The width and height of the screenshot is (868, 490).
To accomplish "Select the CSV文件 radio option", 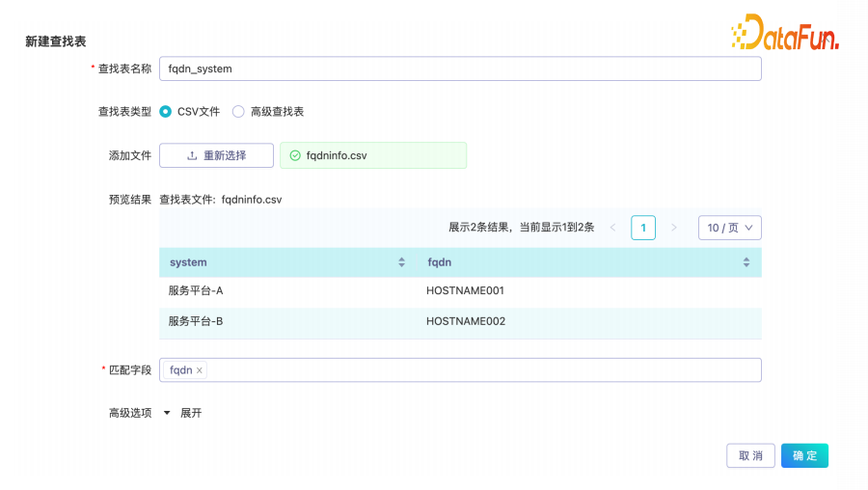I will pos(166,112).
